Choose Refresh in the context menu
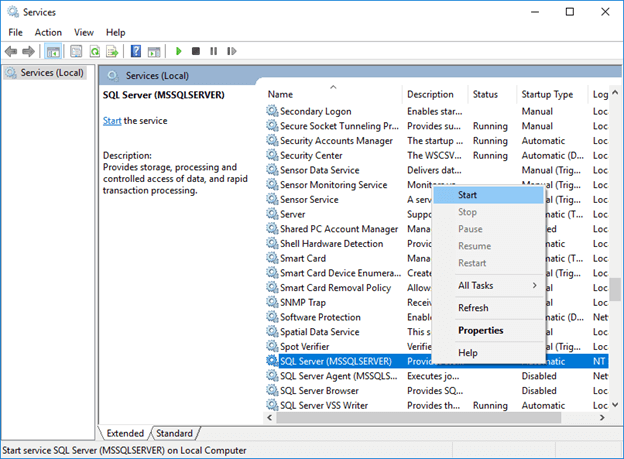Image resolution: width=624 pixels, height=459 pixels. pos(488,308)
